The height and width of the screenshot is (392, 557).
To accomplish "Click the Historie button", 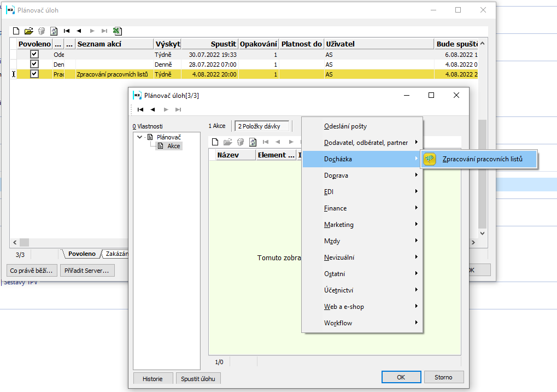I will click(x=153, y=378).
